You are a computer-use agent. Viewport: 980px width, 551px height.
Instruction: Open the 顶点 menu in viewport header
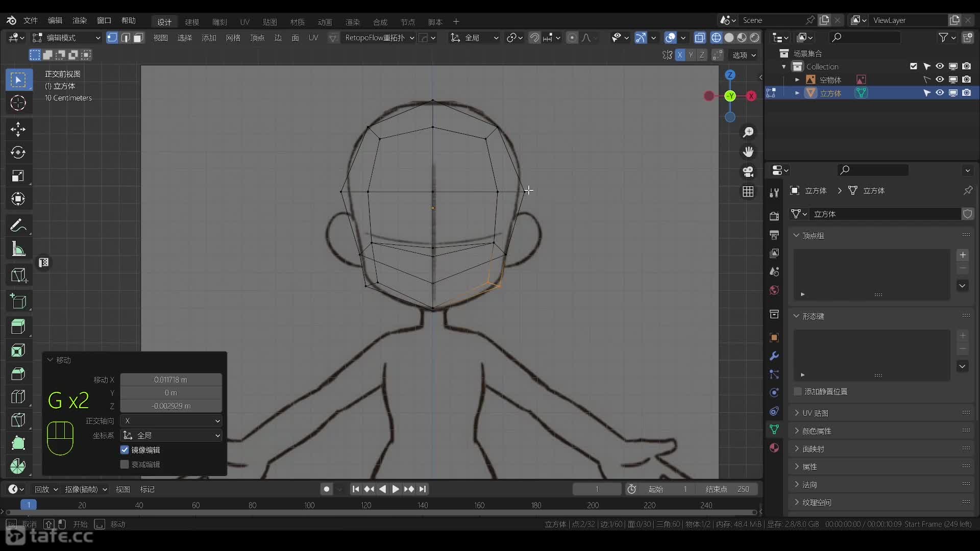pyautogui.click(x=257, y=38)
